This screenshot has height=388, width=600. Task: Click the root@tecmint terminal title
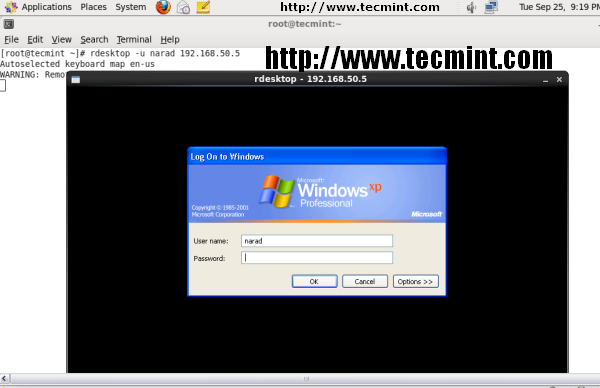tap(305, 24)
